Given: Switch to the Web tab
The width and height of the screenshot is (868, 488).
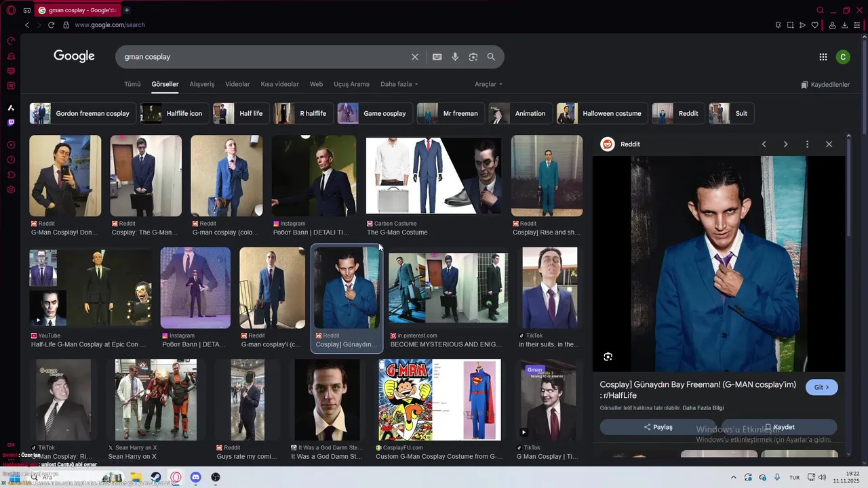Looking at the screenshot, I should click(x=316, y=84).
